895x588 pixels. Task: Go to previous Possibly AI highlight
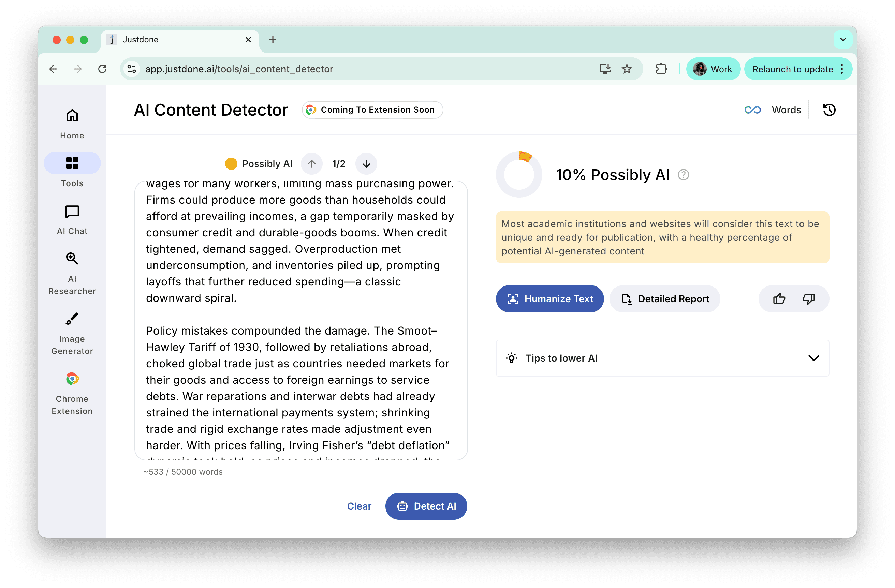tap(312, 164)
